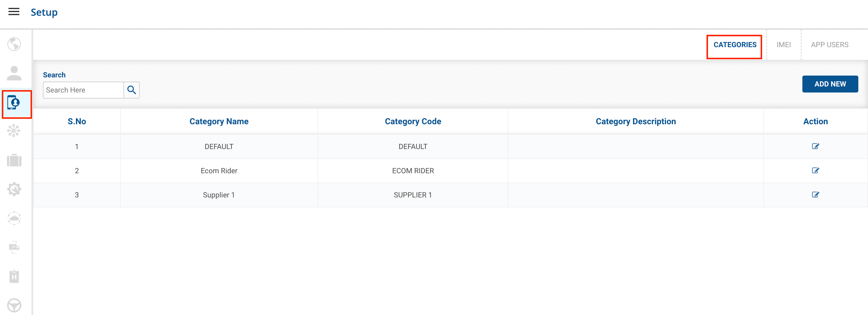Focus the Search Here input field
Image resolution: width=868 pixels, height=315 pixels.
[83, 90]
